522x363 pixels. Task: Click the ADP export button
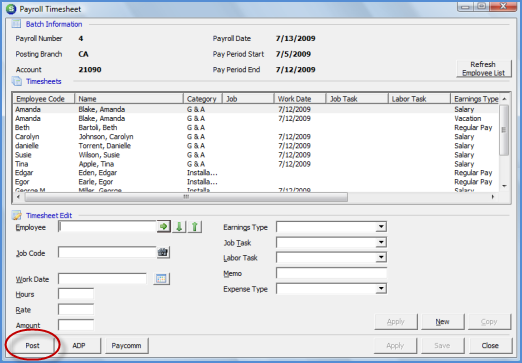[x=79, y=346]
